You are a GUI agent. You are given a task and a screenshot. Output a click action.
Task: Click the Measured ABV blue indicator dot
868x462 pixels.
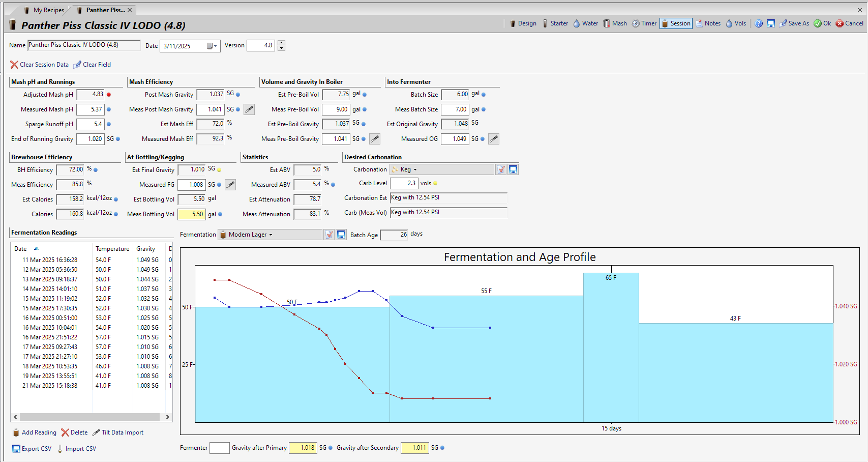[333, 185]
